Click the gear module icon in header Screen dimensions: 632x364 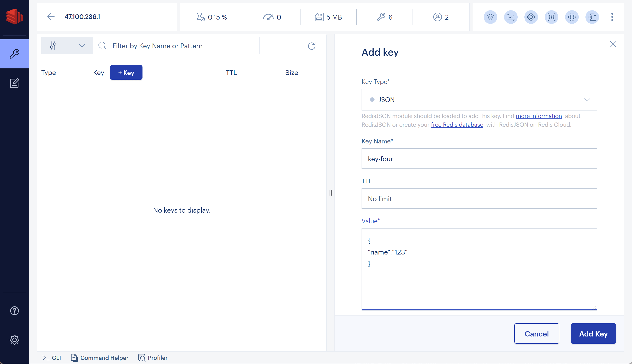531,17
